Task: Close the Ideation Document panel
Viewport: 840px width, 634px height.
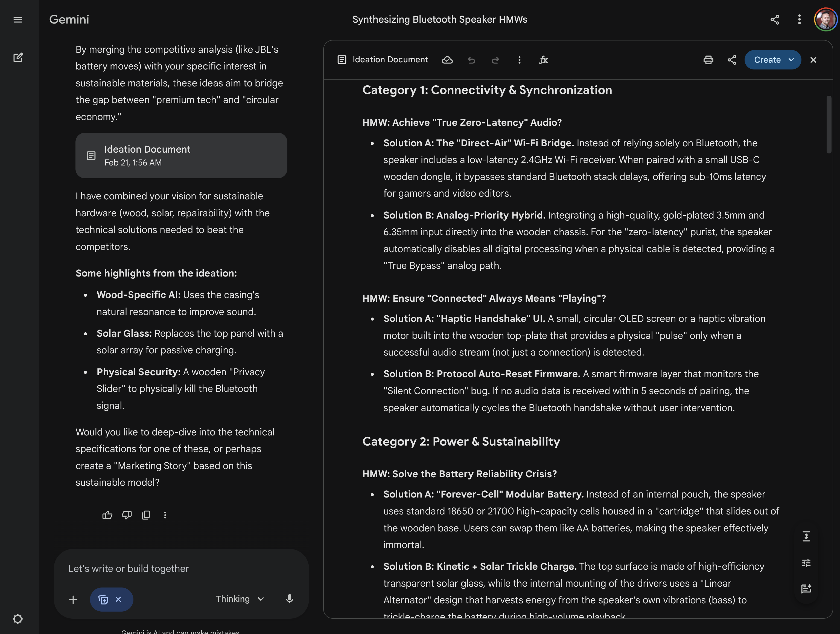Action: (x=813, y=60)
